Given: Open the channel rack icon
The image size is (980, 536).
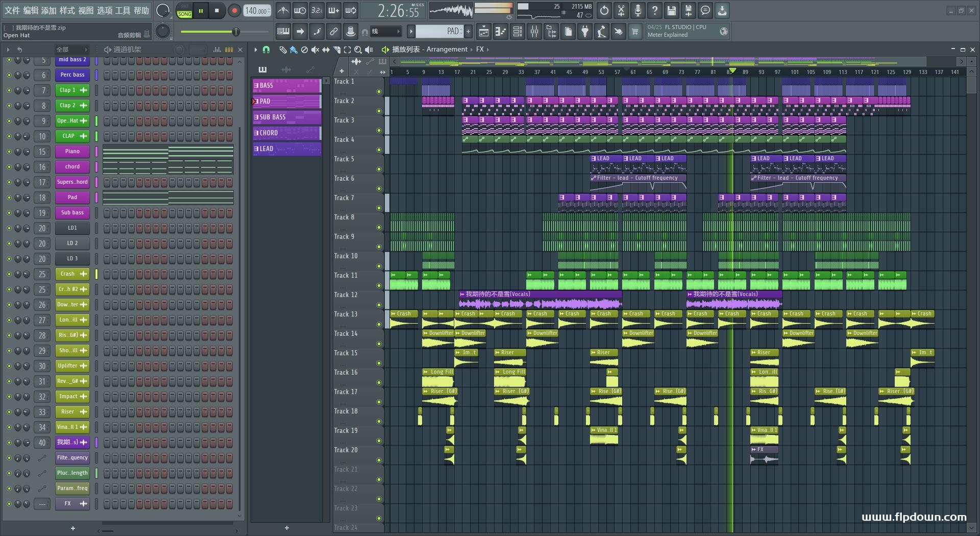Looking at the screenshot, I should (x=518, y=32).
